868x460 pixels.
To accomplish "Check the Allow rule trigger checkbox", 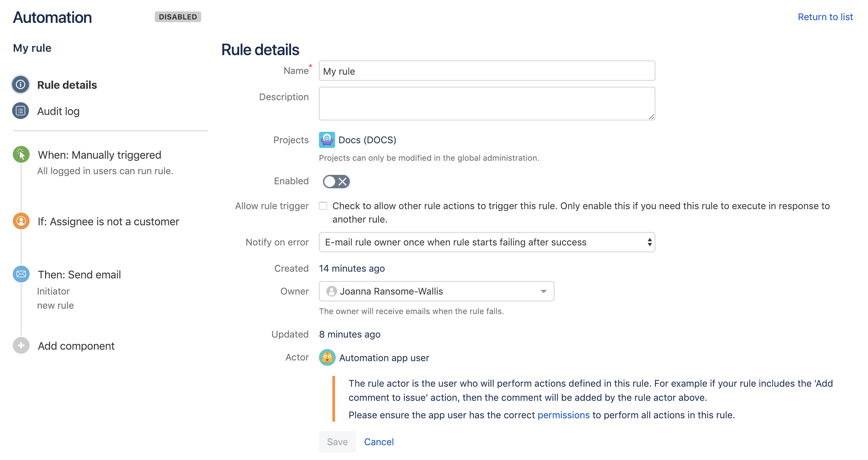I will 323,206.
